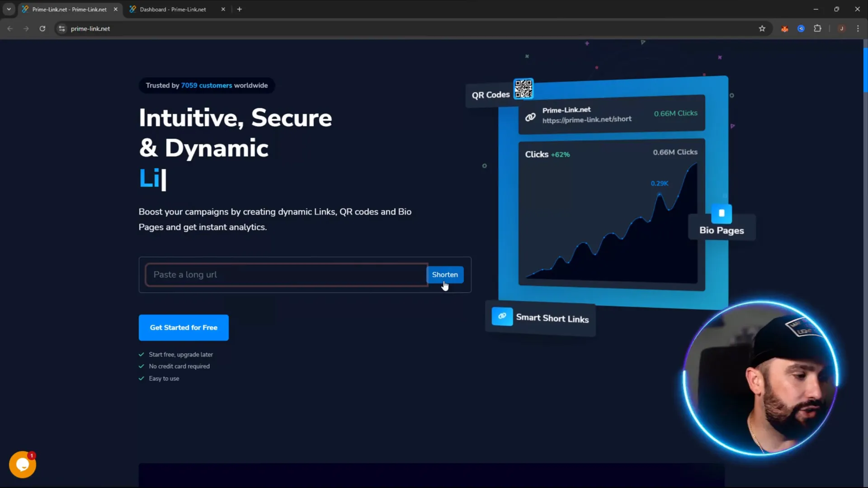Open the Chrome profile avatar
This screenshot has width=868, height=488.
842,28
